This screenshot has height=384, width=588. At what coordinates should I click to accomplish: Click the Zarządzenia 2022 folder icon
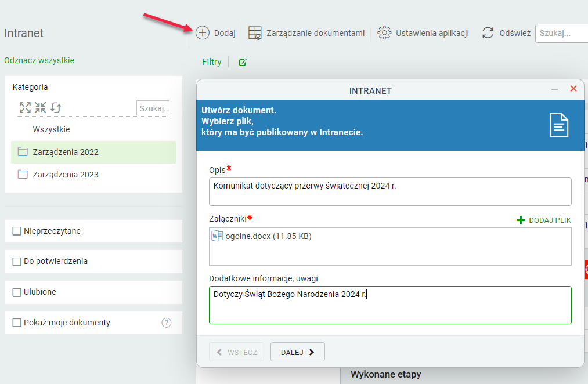click(x=23, y=152)
